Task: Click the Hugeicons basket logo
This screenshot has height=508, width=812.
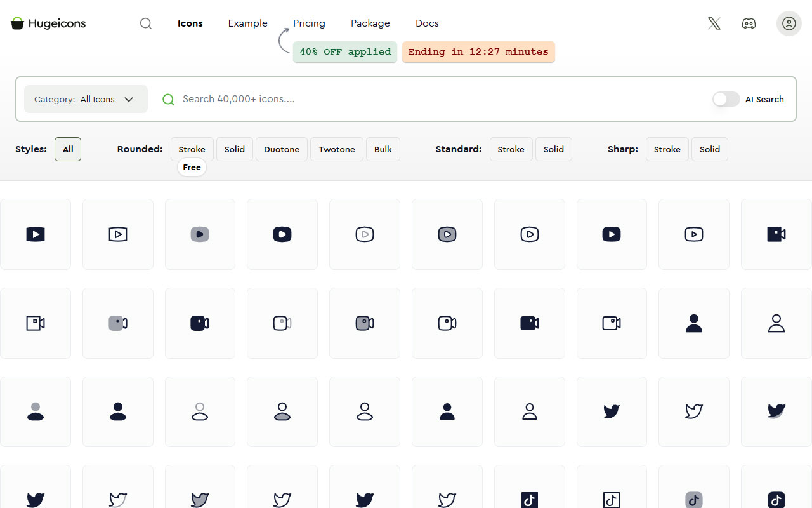Action: tap(17, 23)
